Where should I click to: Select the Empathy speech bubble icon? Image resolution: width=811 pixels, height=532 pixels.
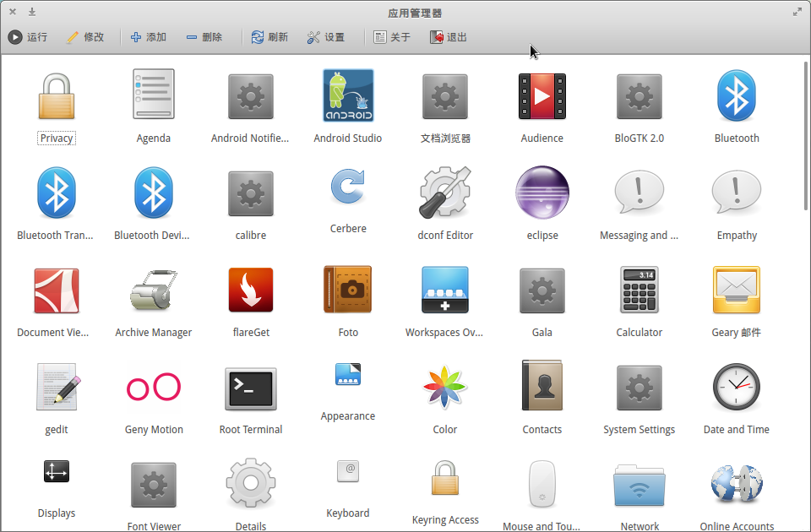[x=737, y=192]
